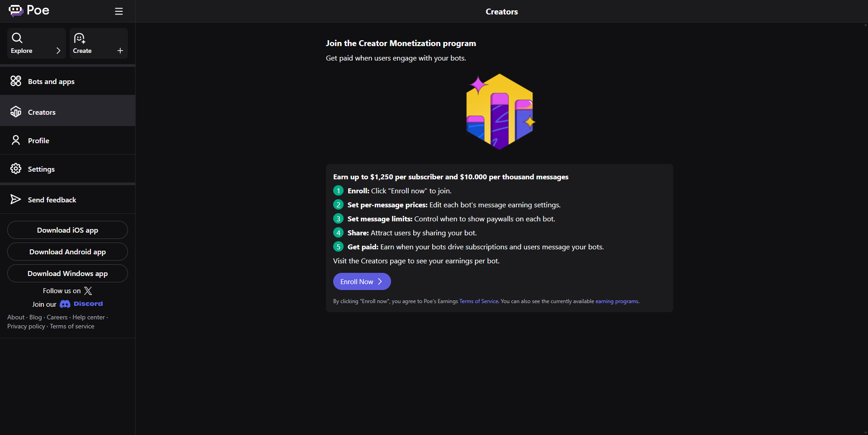The image size is (868, 435).
Task: Open the Discord invite link
Action: coord(82,304)
